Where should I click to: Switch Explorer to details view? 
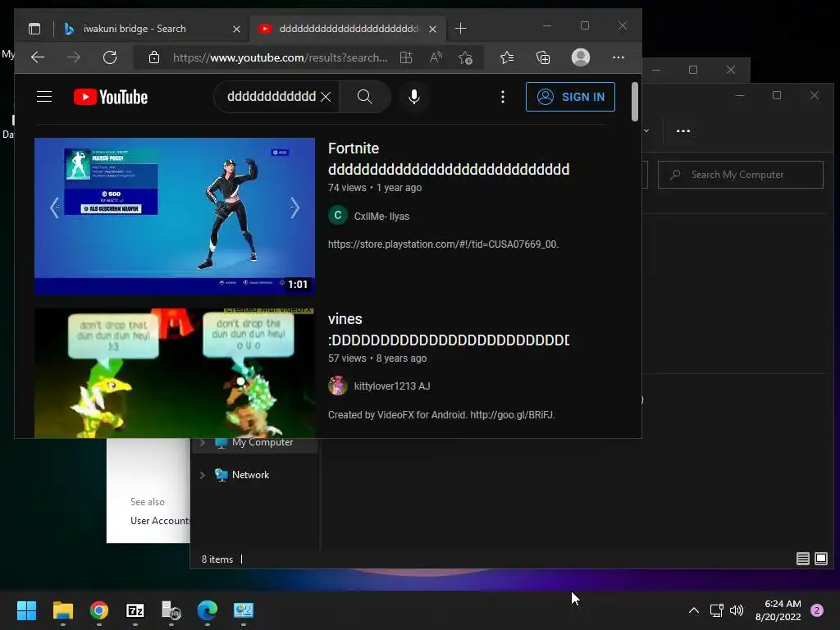[x=802, y=559]
